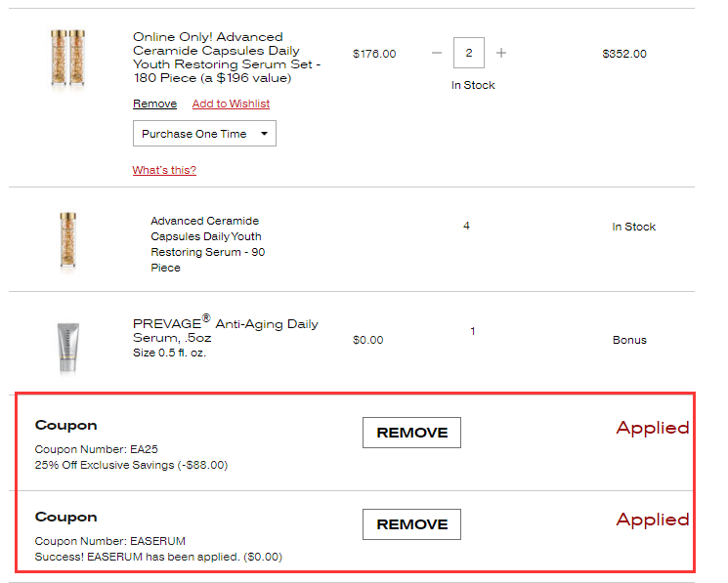This screenshot has width=728, height=583.
Task: Click the 180 Piece serum set image
Action: pos(67,61)
